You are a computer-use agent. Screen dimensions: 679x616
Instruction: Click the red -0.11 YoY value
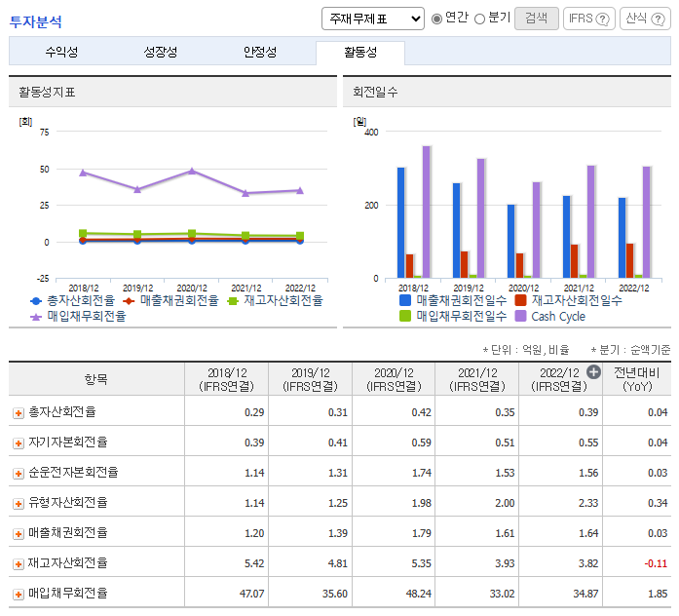[656, 563]
